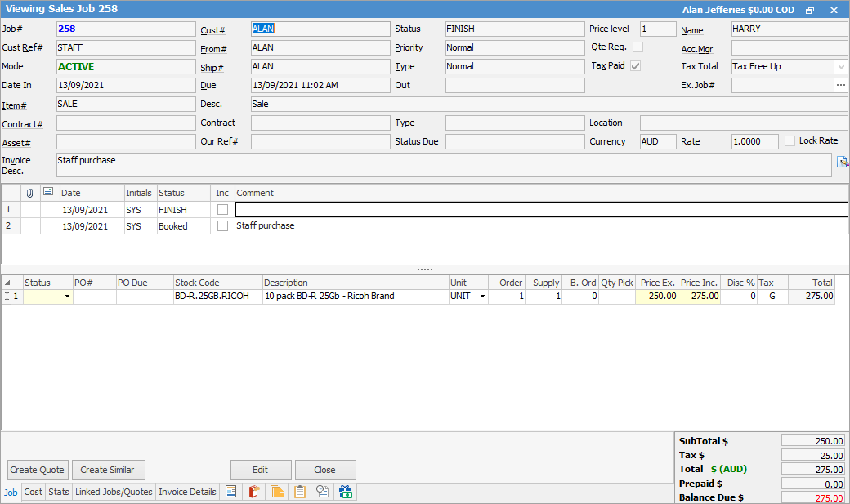
Task: Toggle the Lock Rate checkbox
Action: (x=790, y=141)
